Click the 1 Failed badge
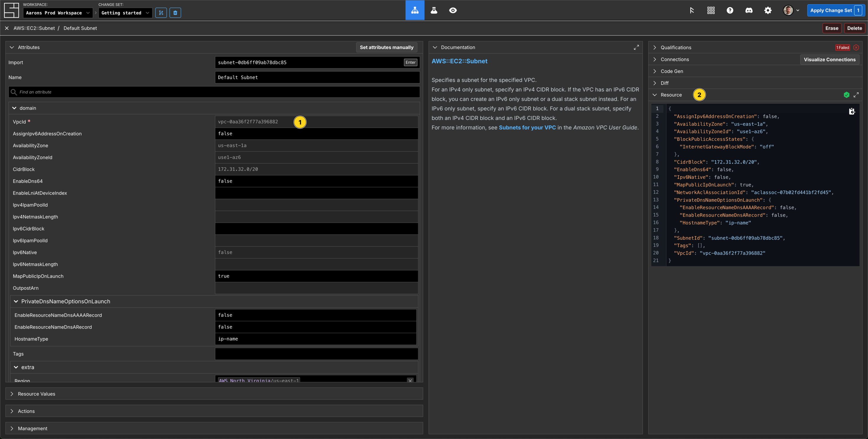Viewport: 868px width, 439px height. click(843, 48)
